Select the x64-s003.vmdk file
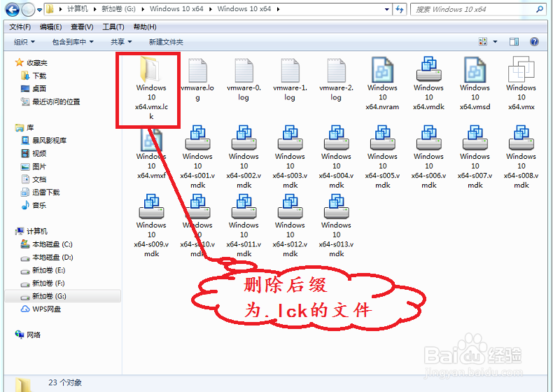Image resolution: width=553 pixels, height=392 pixels. [290, 157]
